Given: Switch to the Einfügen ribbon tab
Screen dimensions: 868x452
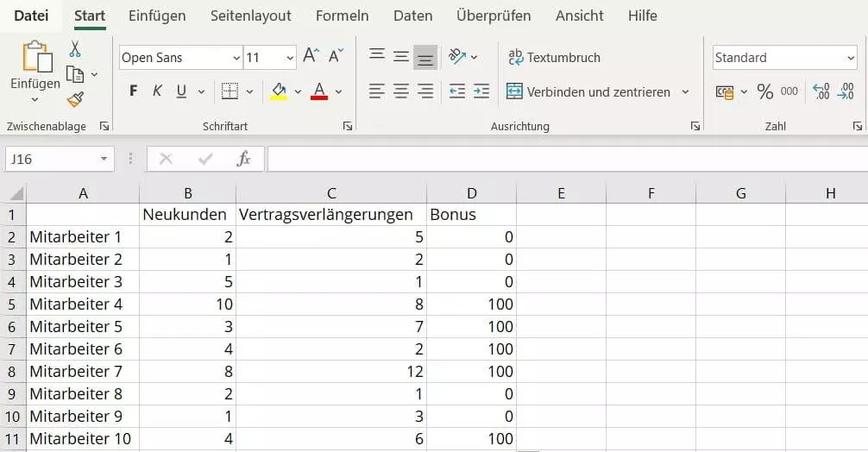Looking at the screenshot, I should (x=157, y=16).
